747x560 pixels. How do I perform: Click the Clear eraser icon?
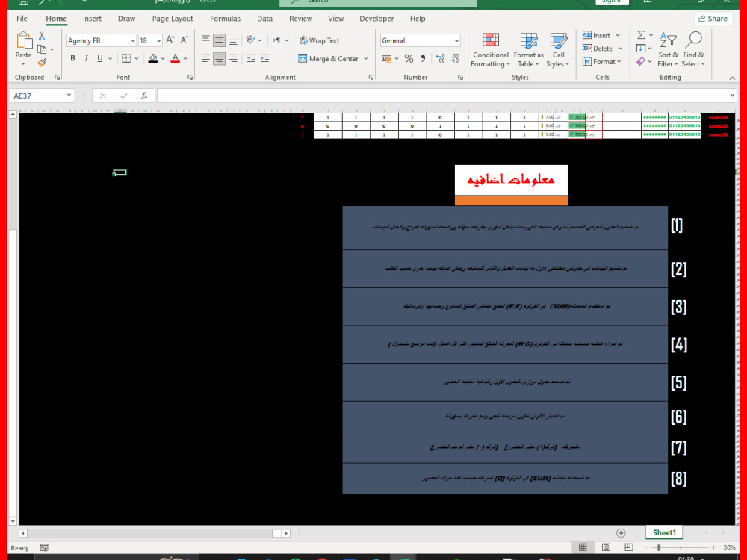[x=641, y=61]
